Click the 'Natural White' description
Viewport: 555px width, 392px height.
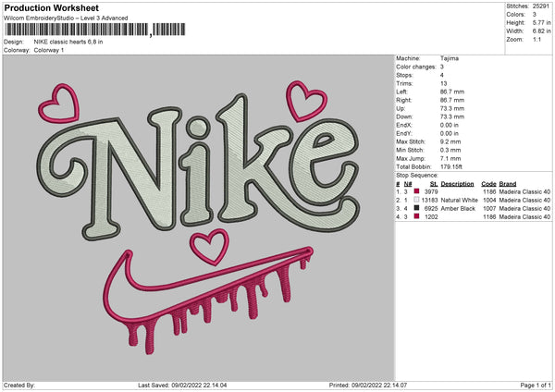click(x=459, y=201)
